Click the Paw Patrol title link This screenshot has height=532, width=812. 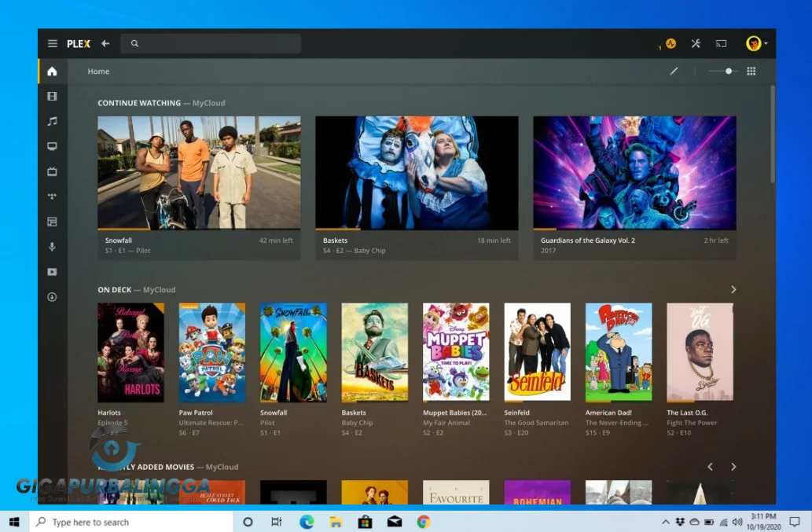(196, 413)
